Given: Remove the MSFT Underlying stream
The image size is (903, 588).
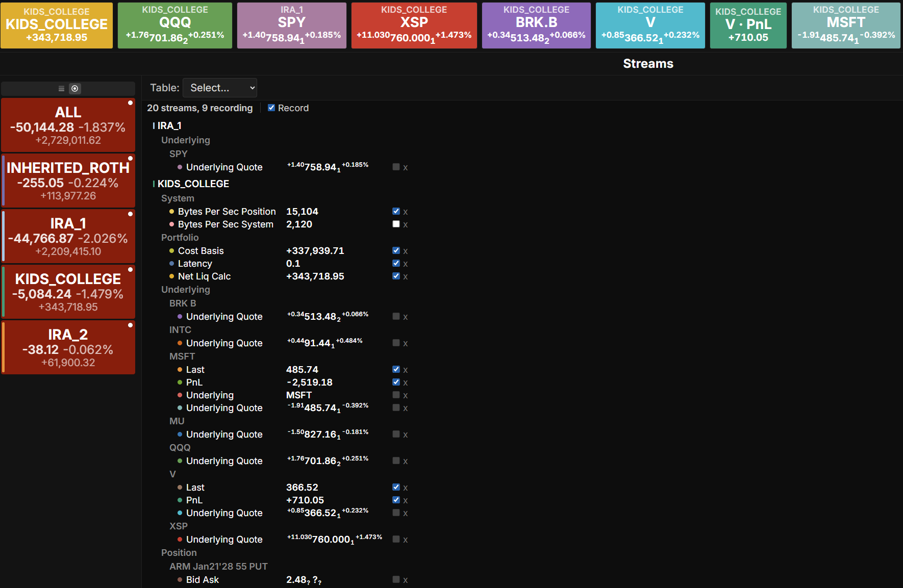Looking at the screenshot, I should coord(406,396).
